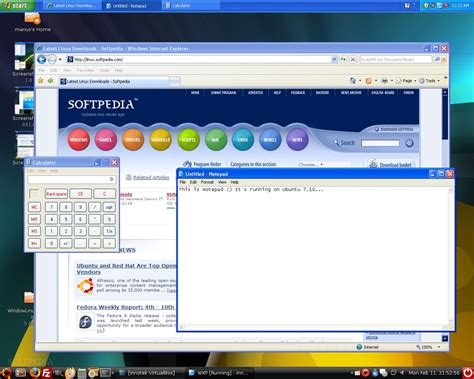Open the Format menu in Notepad
This screenshot has width=474, height=379.
tap(207, 182)
